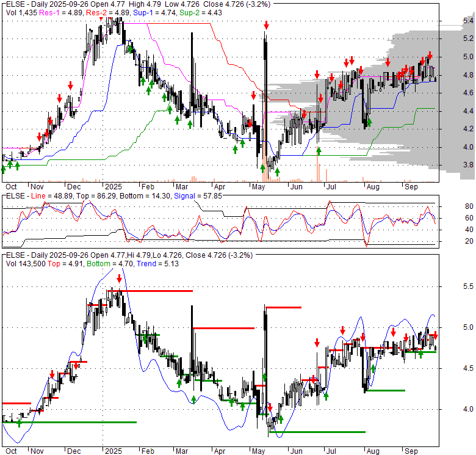Click the 4.6 price label on top chart axis
Viewport: 476px width, 455px height.
pyautogui.click(x=468, y=93)
